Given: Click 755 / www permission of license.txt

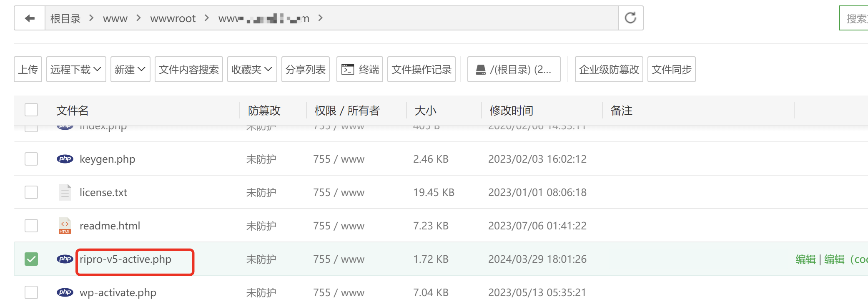Looking at the screenshot, I should [x=339, y=192].
